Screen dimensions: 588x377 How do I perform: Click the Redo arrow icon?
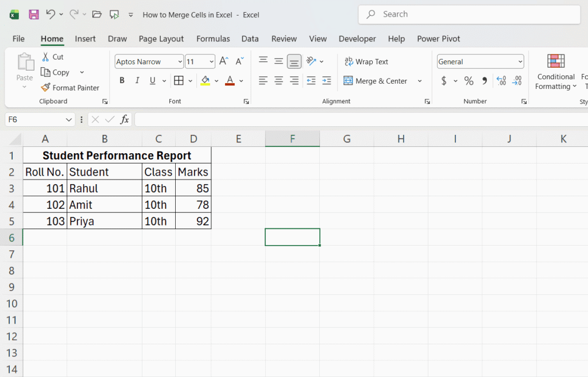click(74, 14)
